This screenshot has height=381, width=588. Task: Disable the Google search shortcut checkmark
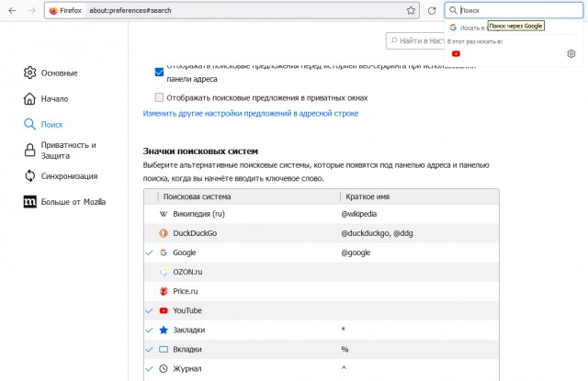(149, 252)
